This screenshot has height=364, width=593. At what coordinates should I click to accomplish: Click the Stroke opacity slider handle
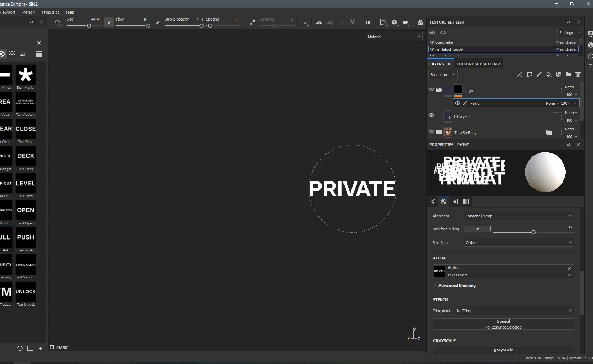(201, 26)
